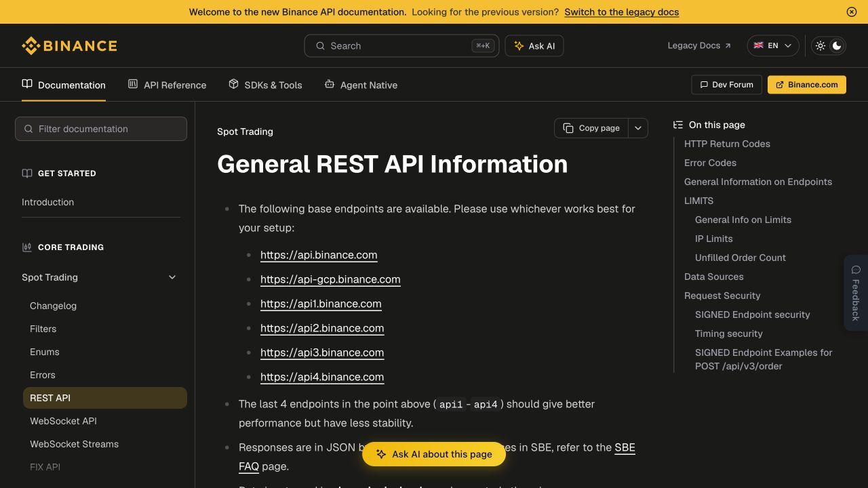Switch to light theme sun icon
The height and width of the screenshot is (488, 868).
821,45
